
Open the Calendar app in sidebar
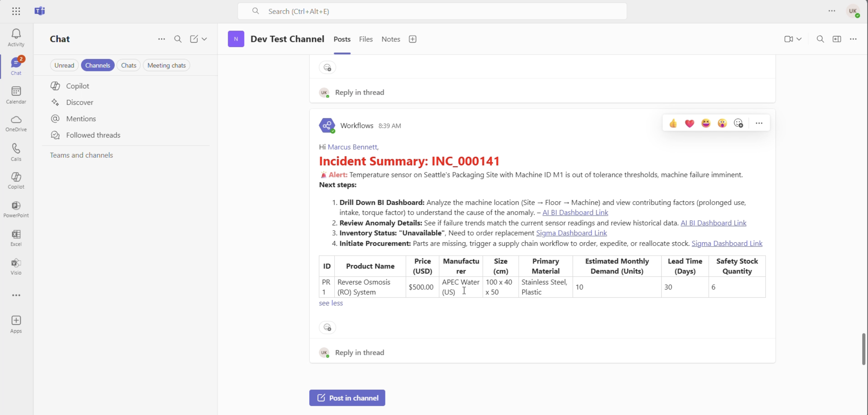pos(16,95)
